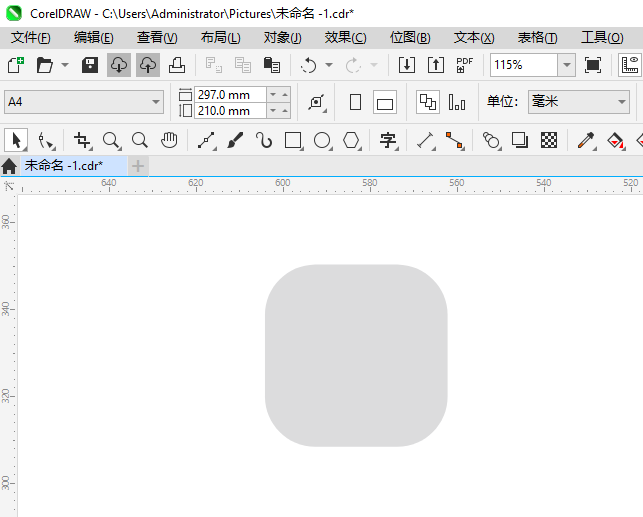Screen dimensions: 643x517
Task: Click the Paste clipboard icon
Action: click(x=271, y=65)
